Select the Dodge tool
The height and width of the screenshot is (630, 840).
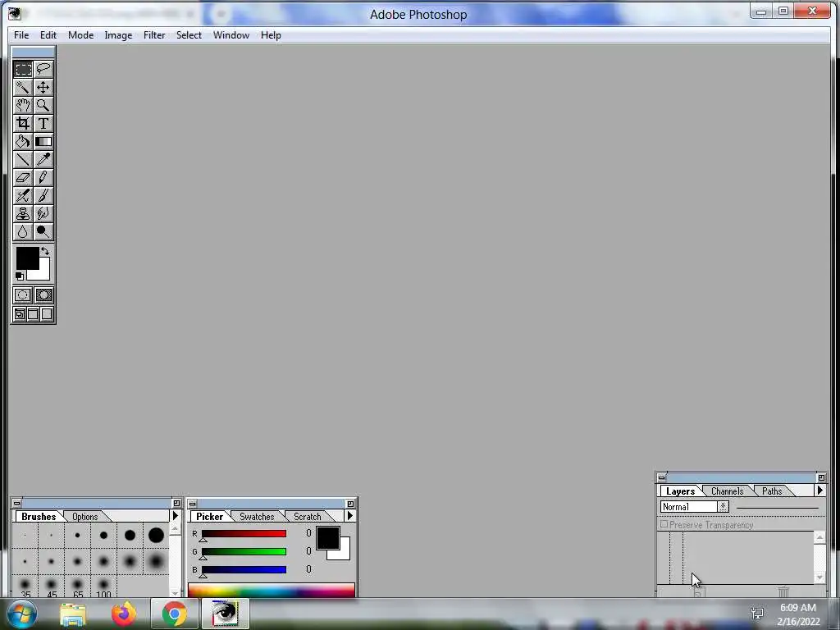pyautogui.click(x=43, y=231)
